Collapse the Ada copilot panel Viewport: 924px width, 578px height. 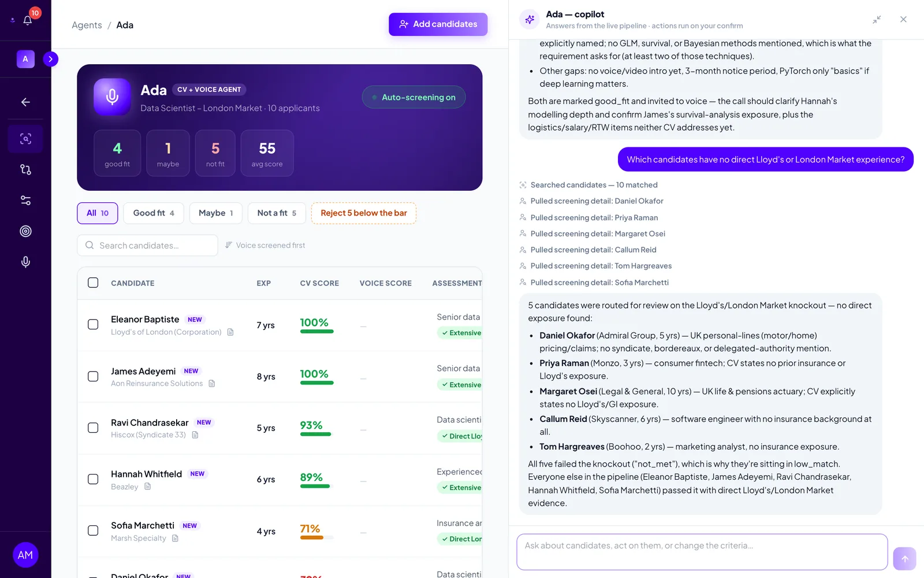pyautogui.click(x=877, y=20)
